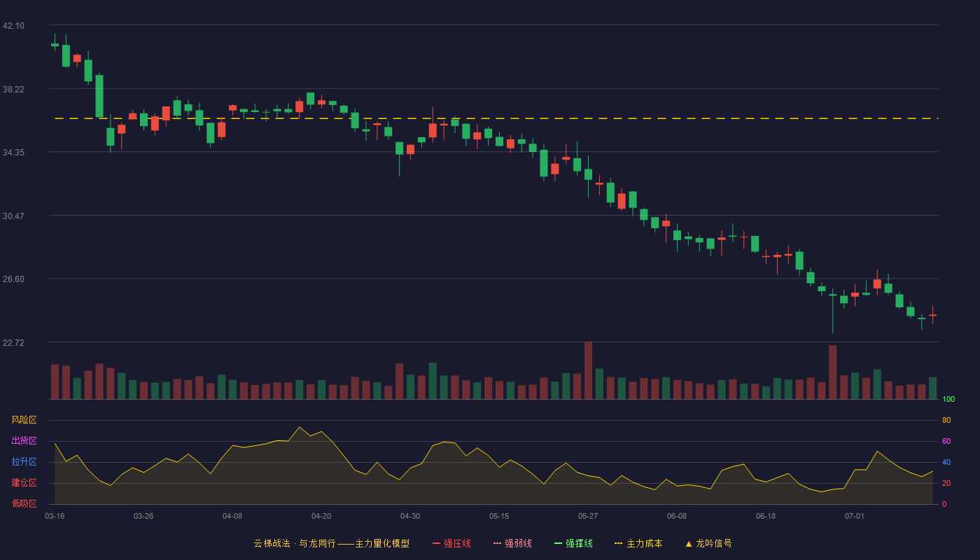
Task: Click the yellow dashed 主力成本 cost line
Action: 496,118
